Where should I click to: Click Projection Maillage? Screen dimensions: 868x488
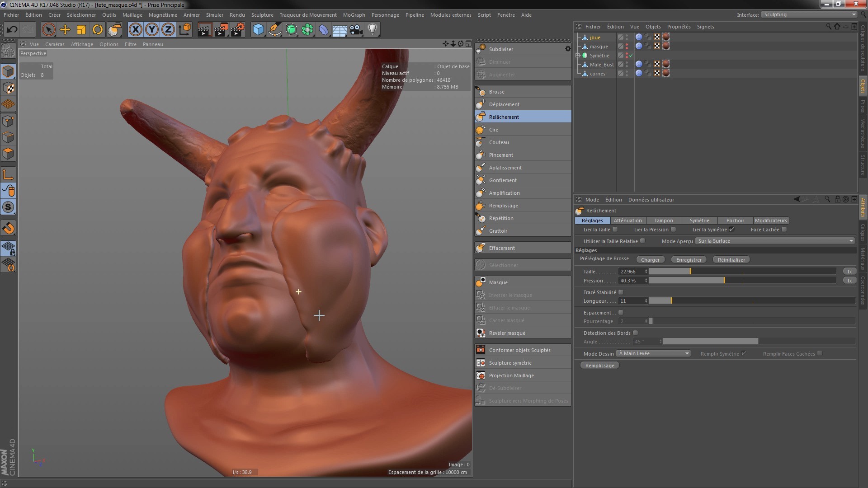point(523,375)
